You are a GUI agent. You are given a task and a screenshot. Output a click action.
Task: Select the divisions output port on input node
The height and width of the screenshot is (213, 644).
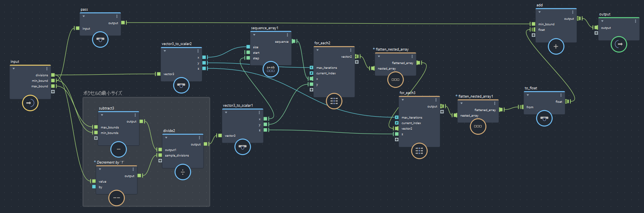click(53, 75)
